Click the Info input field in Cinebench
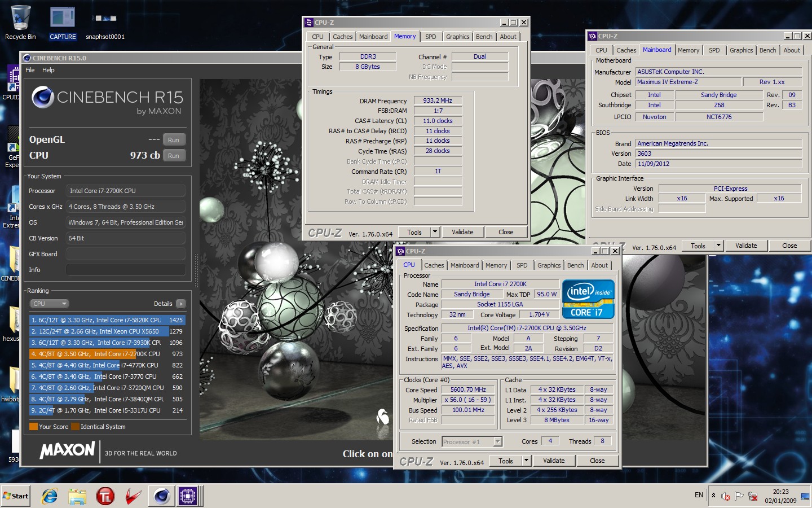The width and height of the screenshot is (812, 508). click(x=126, y=270)
